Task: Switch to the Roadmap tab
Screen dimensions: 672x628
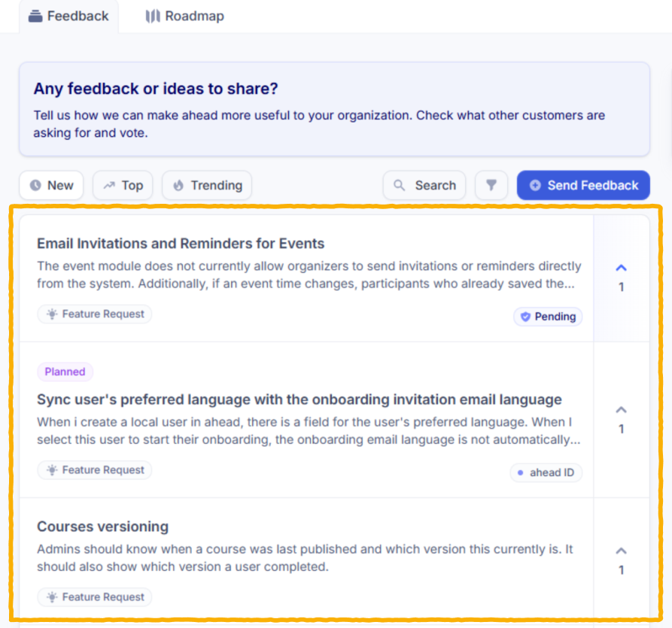Action: point(185,16)
